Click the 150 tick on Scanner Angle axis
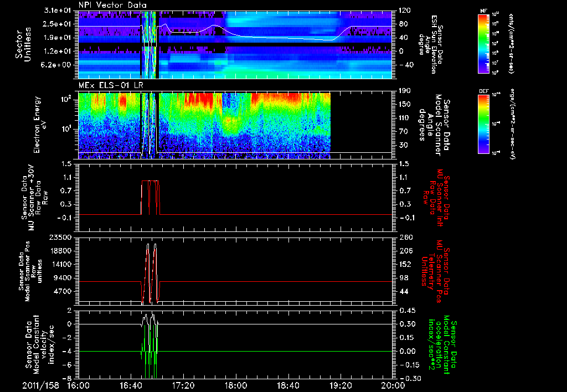This screenshot has height=392, width=567. point(405,105)
